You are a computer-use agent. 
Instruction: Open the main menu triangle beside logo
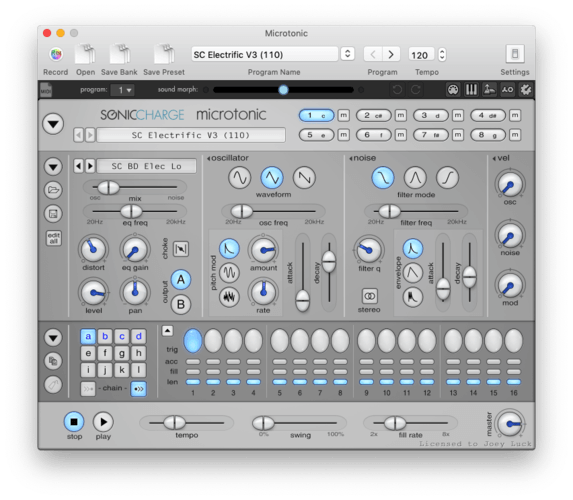(53, 124)
